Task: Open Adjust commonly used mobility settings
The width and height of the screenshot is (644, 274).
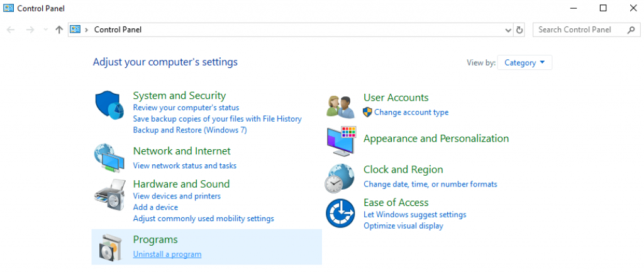Action: pos(203,219)
